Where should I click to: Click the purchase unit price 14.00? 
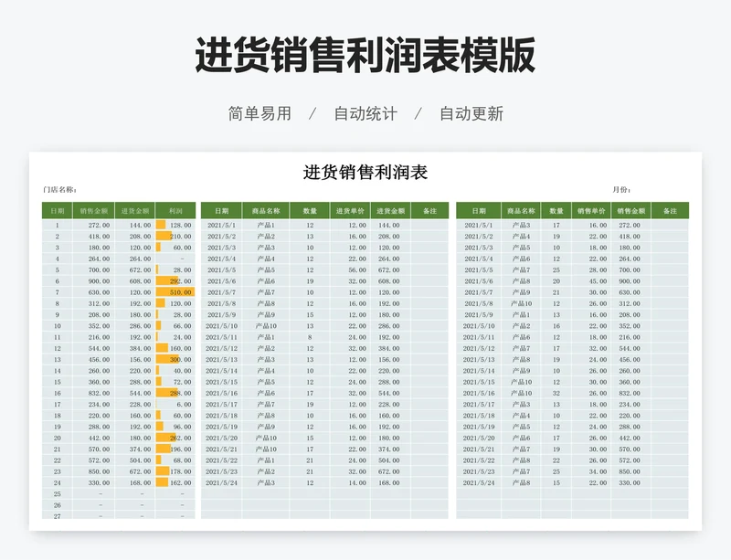350,482
